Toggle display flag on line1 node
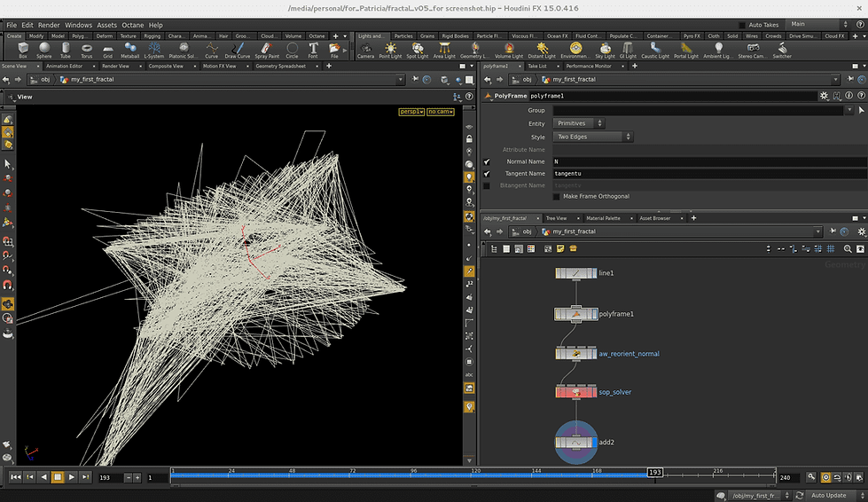Screen dimensions: 868x502 (595, 273)
